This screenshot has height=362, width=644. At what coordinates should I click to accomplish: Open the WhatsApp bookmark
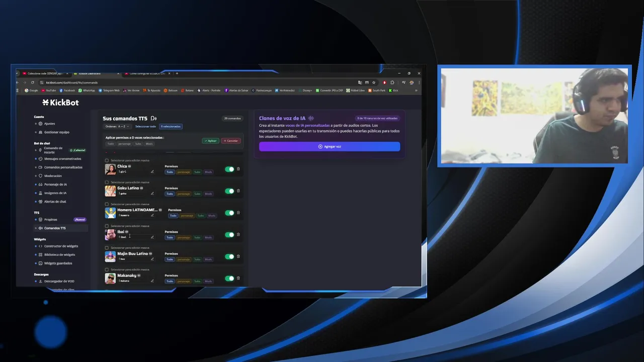click(87, 90)
